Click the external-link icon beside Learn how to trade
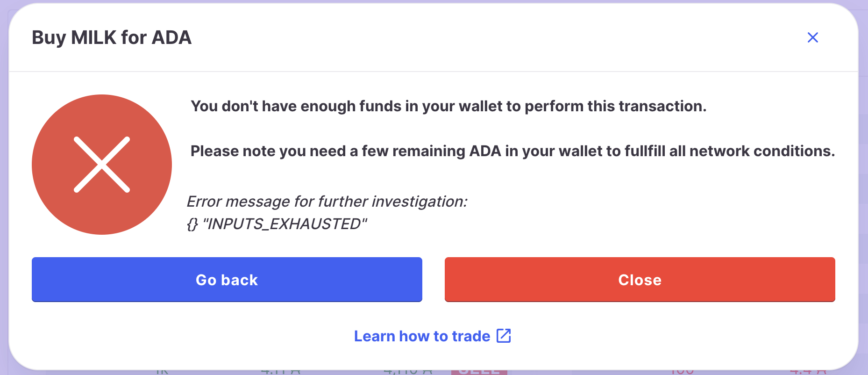 pos(503,335)
